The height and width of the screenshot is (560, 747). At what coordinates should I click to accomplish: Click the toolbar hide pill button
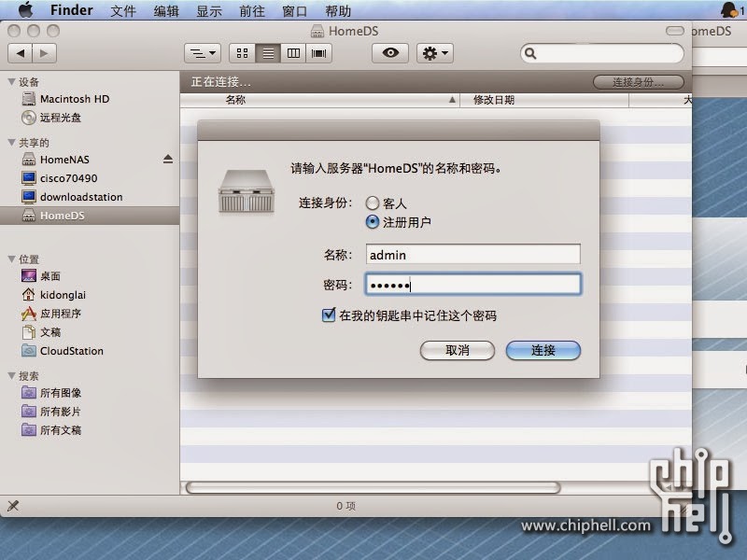click(674, 31)
